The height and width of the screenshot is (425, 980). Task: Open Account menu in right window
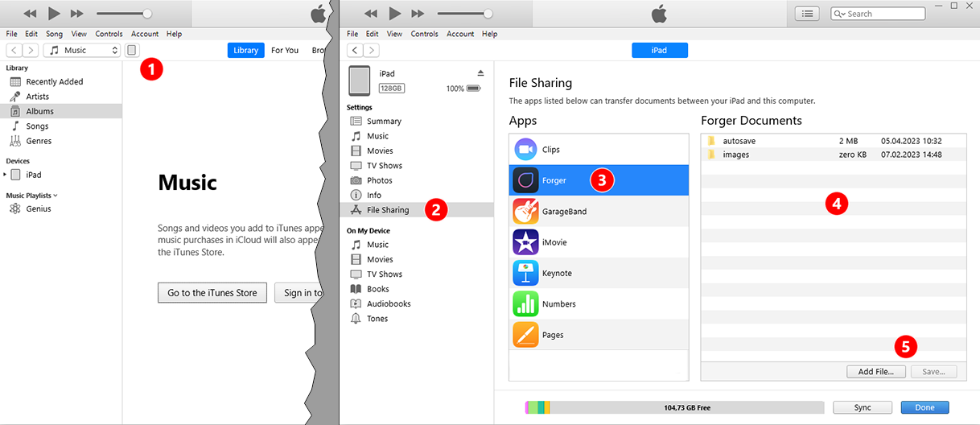(x=460, y=34)
